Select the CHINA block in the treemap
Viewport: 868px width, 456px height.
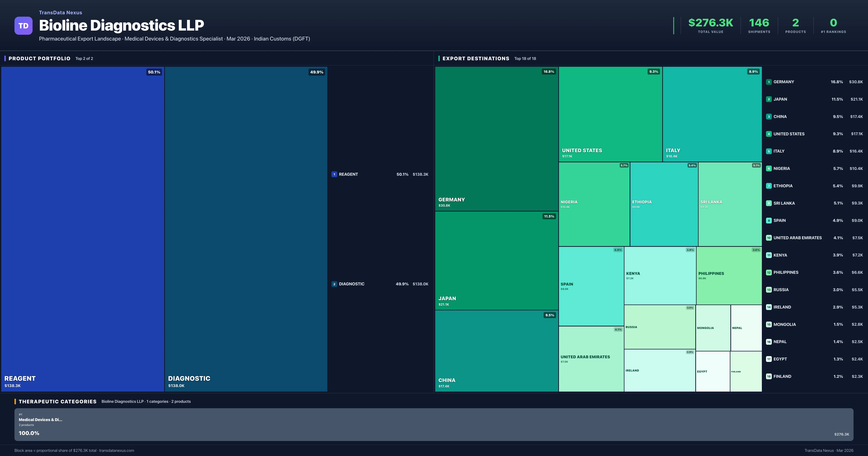pos(495,351)
